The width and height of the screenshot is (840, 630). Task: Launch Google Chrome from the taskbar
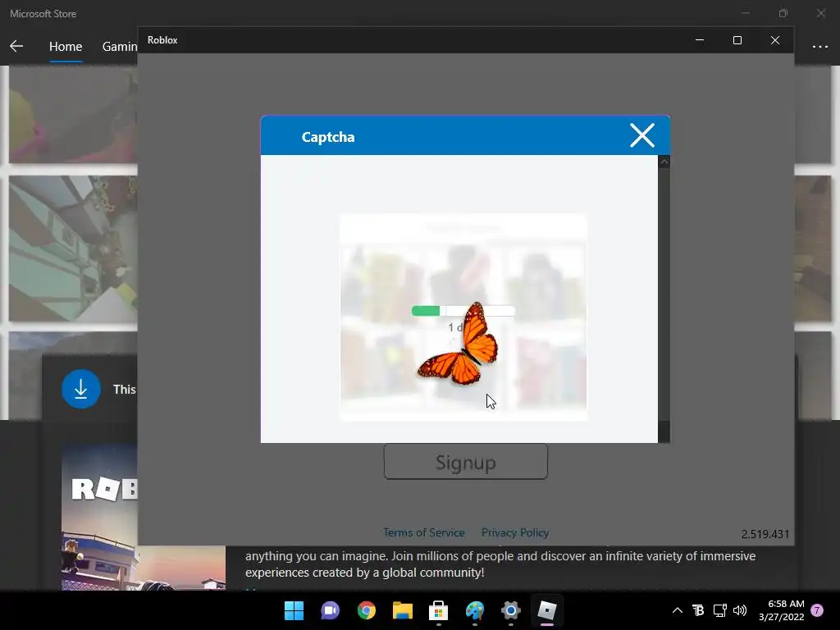[367, 610]
